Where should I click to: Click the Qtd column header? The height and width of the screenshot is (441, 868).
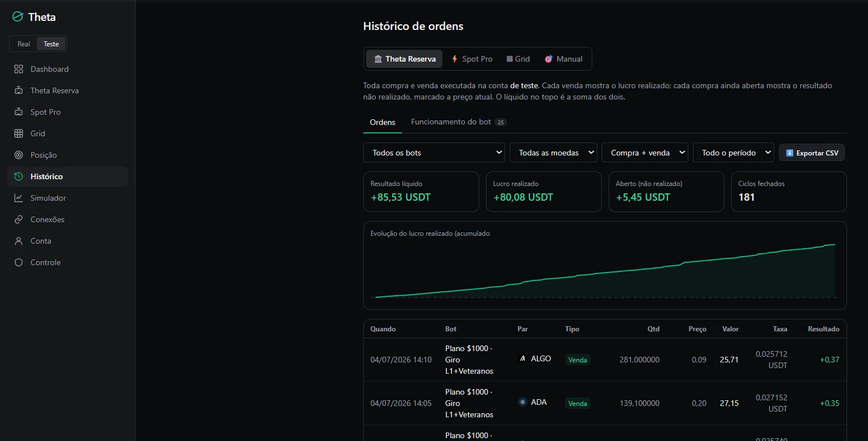pos(653,329)
